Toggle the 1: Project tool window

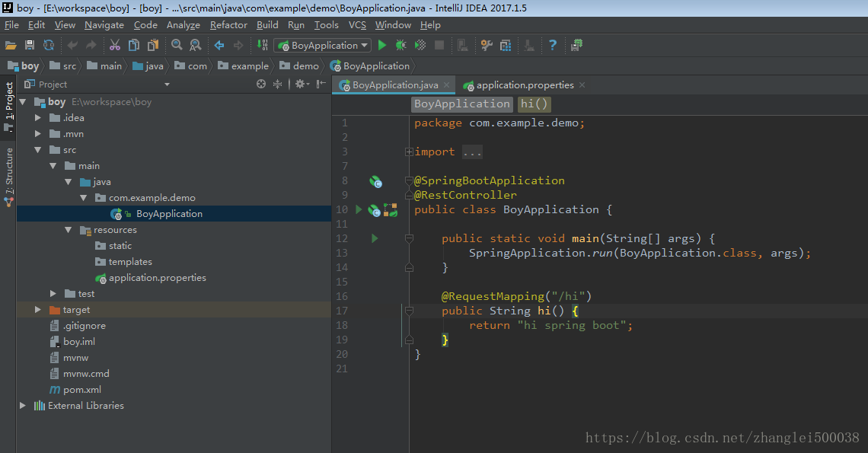(x=9, y=102)
